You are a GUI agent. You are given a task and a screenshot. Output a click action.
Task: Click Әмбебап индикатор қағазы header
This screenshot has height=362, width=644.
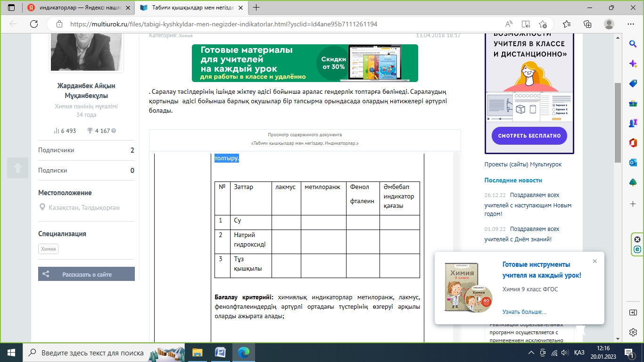point(399,198)
